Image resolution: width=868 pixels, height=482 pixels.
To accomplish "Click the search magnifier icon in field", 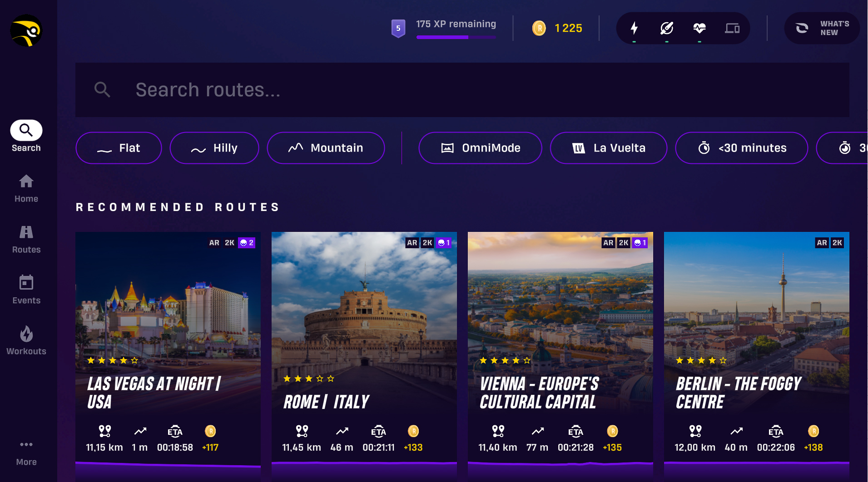I will click(x=102, y=89).
